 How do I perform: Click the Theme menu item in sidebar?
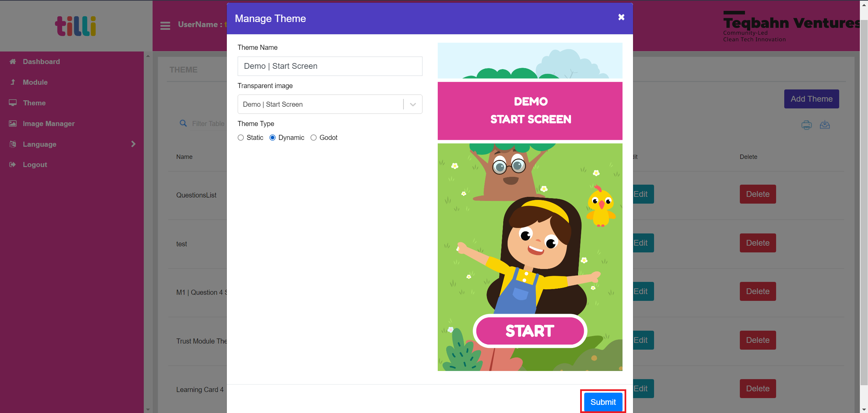34,103
